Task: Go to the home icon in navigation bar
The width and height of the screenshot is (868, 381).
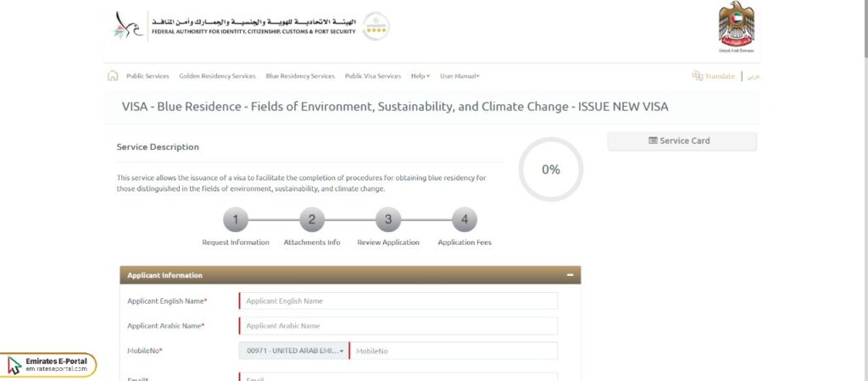Action: pos(113,75)
